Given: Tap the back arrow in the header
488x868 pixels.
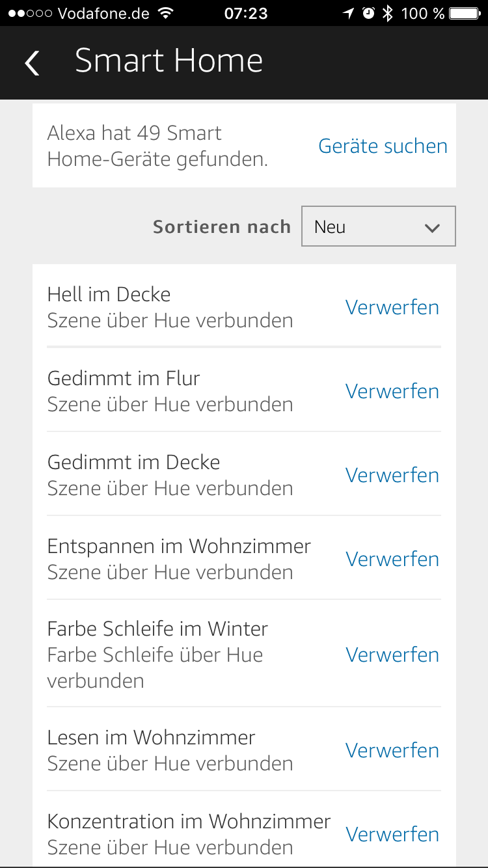Looking at the screenshot, I should tap(32, 62).
